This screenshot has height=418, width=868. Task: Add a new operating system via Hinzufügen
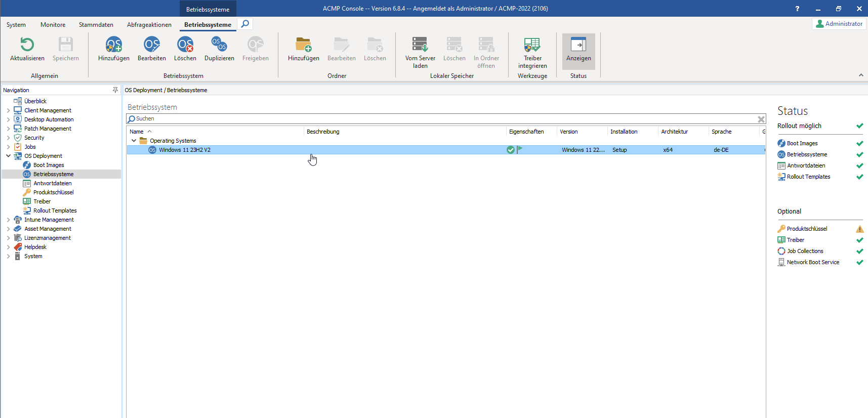point(113,46)
